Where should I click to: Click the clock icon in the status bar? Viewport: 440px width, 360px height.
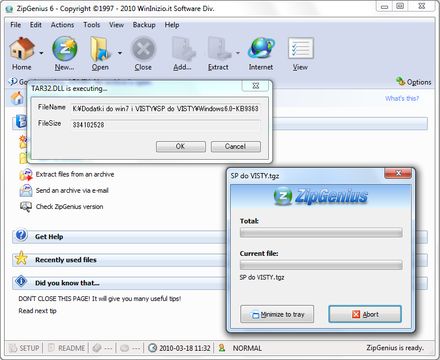click(152, 348)
